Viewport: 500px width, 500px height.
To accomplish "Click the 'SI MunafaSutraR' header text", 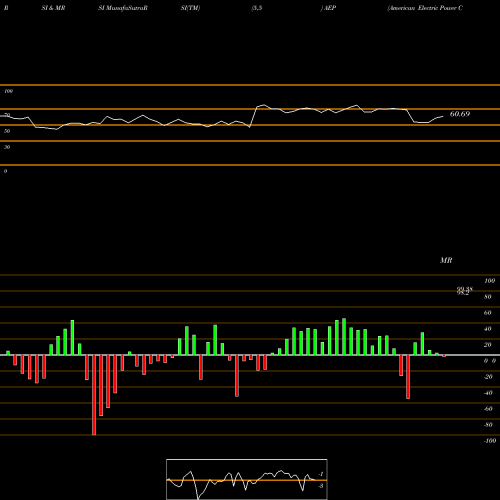I will coord(123,8).
